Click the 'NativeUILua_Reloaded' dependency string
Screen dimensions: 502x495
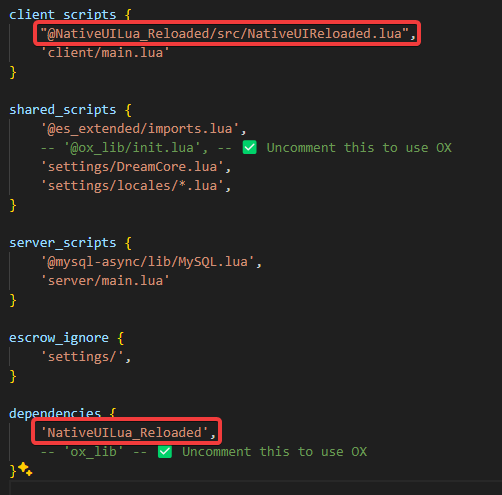(124, 432)
